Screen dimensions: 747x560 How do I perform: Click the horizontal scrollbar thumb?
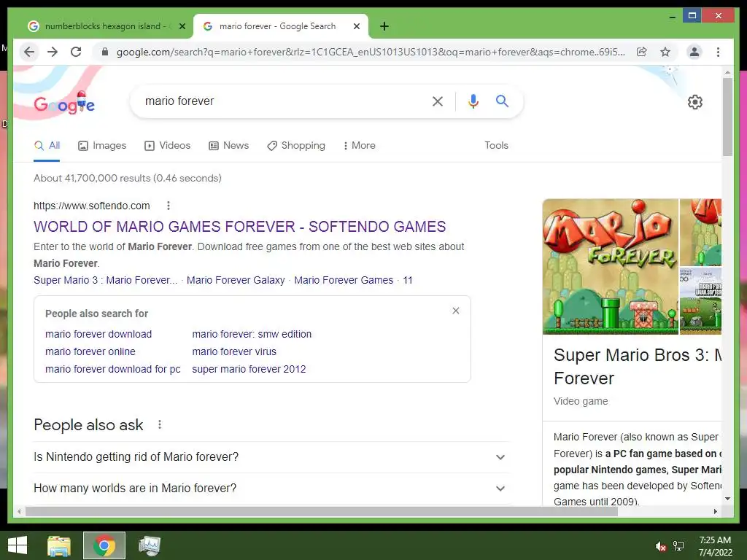322,511
